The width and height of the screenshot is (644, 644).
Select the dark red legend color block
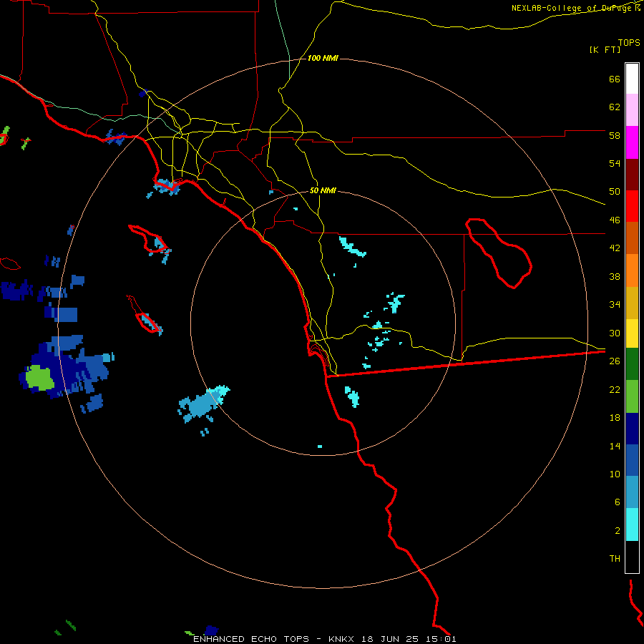[632, 174]
